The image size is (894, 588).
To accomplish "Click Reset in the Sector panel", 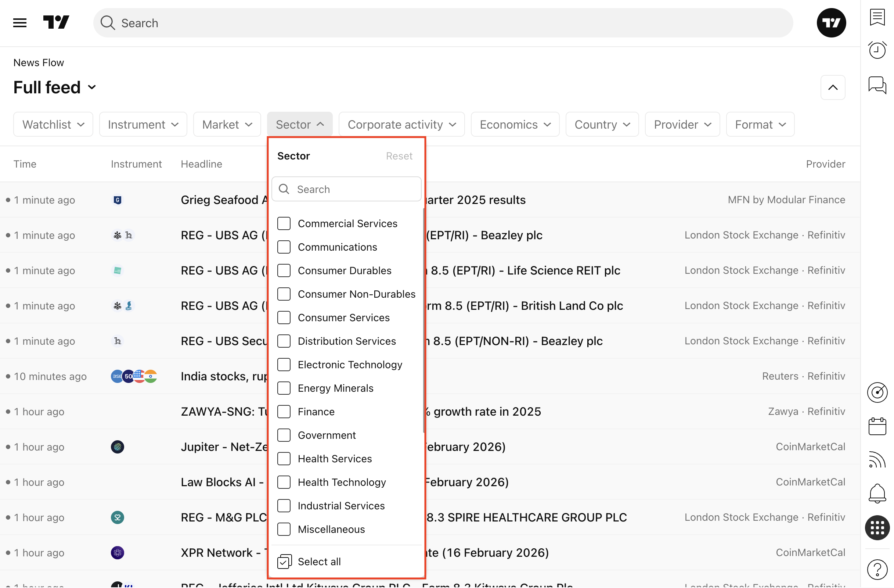I will point(399,156).
